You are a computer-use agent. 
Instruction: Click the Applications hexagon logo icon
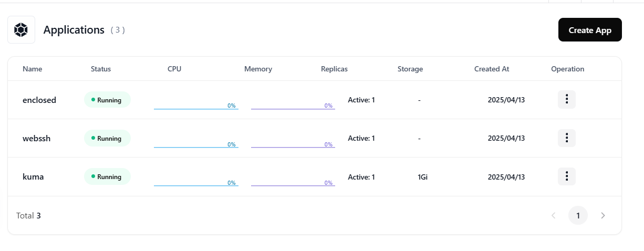(21, 30)
